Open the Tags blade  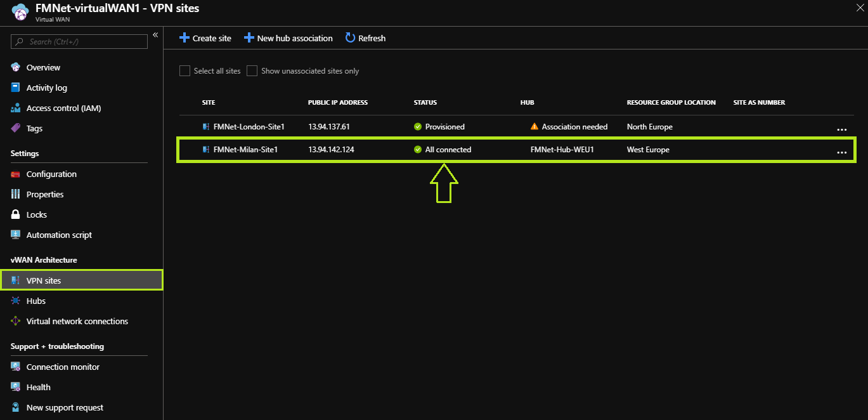coord(34,128)
